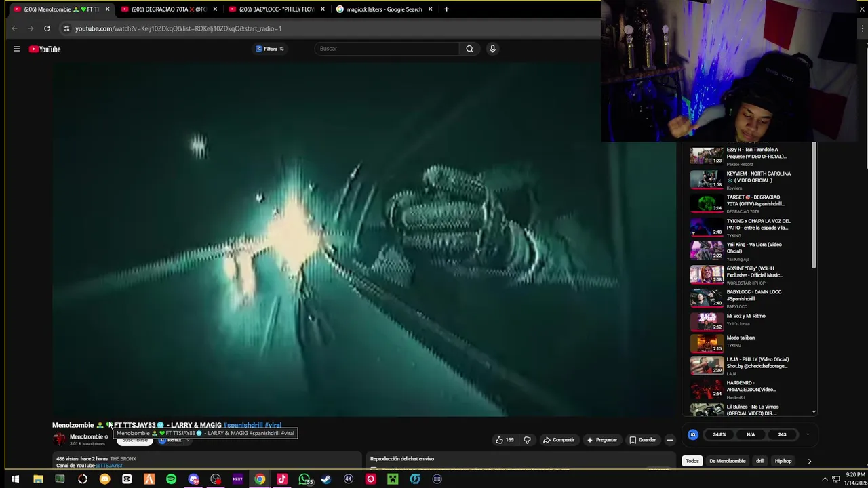Screen dimensions: 868x488
Task: Go back in browser history
Action: point(14,28)
